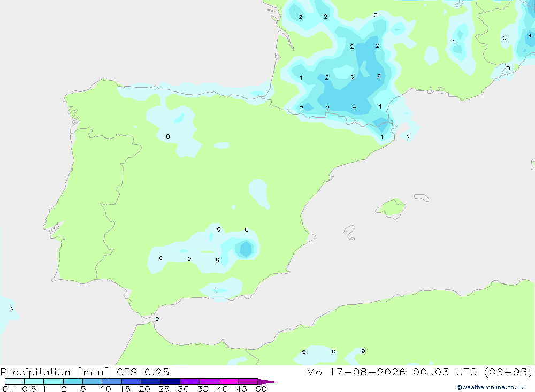Click the '1' value in southern Andalusia
Screen dimensions: 535x392
click(217, 291)
